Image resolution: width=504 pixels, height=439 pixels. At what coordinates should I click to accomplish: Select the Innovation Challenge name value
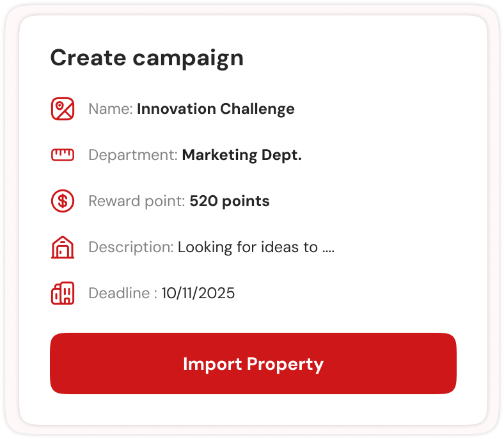click(x=216, y=109)
